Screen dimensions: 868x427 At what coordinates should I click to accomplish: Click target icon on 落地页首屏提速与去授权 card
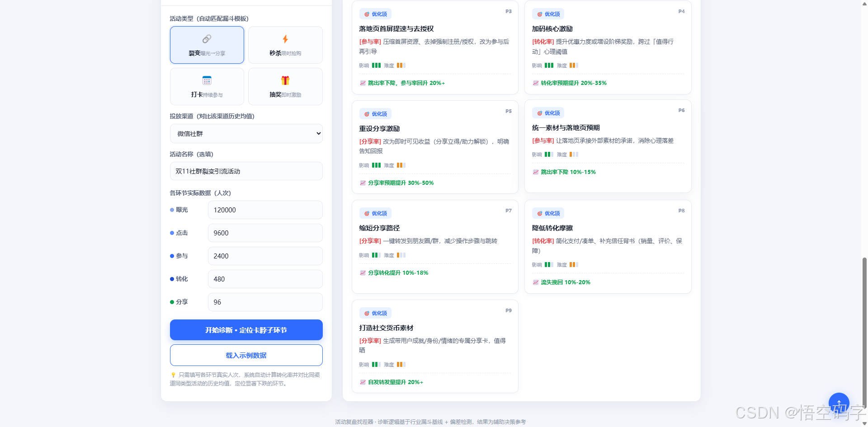367,14
